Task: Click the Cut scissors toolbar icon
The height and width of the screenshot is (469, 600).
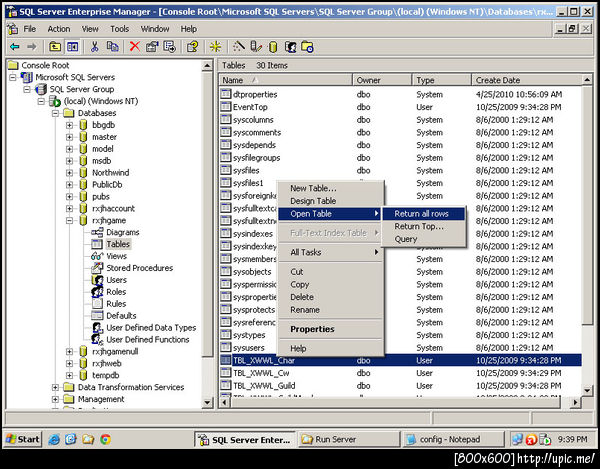Action: coord(95,46)
